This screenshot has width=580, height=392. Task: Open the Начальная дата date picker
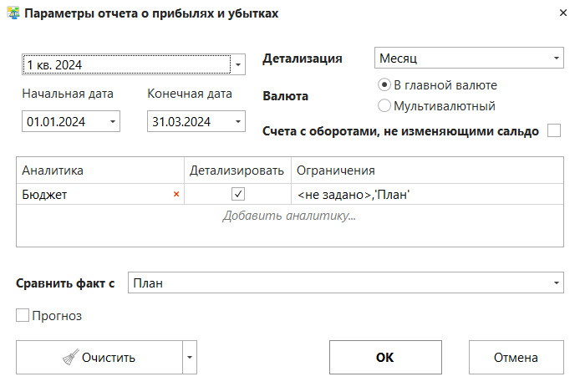pyautogui.click(x=113, y=122)
